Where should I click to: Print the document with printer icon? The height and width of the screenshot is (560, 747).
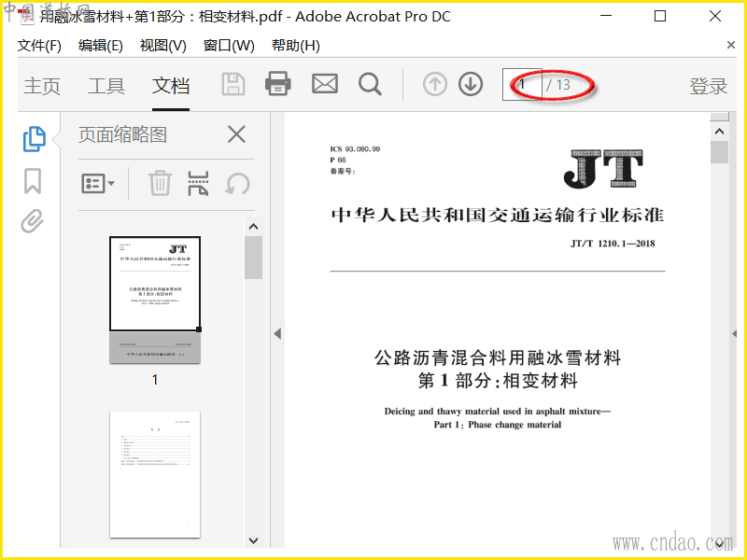(278, 84)
